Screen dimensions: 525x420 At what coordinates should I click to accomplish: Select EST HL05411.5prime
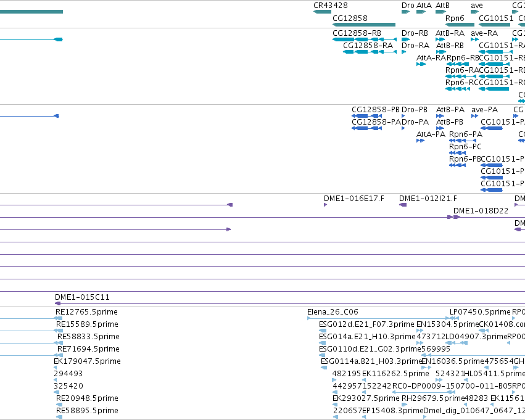coord(495,374)
